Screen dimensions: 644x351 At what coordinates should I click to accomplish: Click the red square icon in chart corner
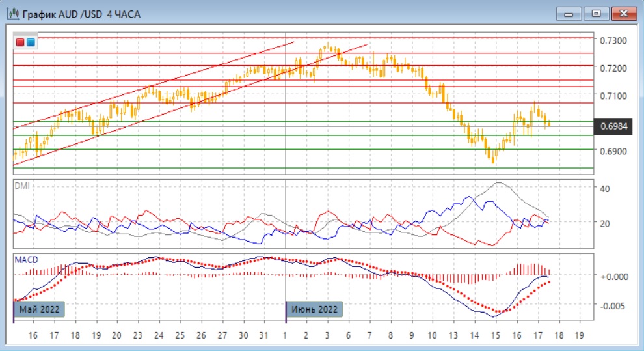point(21,42)
